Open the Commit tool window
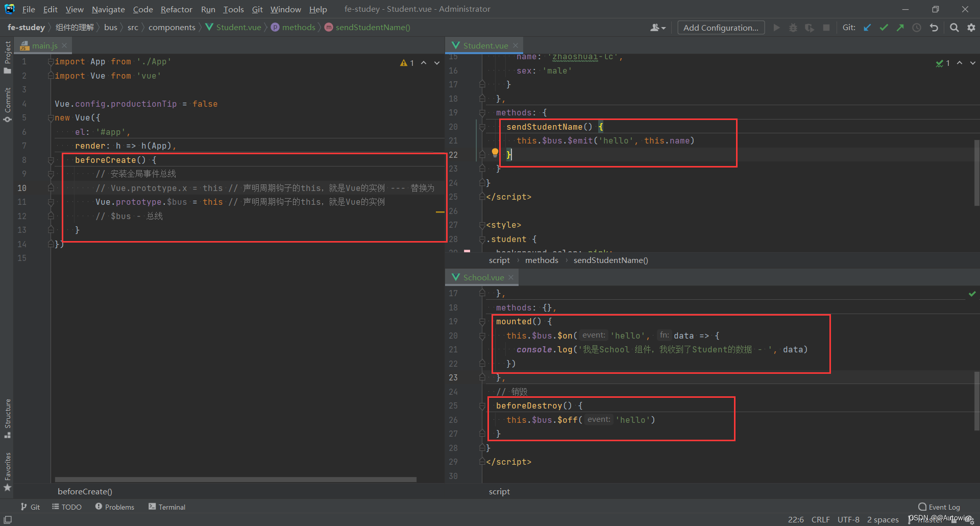 7,105
